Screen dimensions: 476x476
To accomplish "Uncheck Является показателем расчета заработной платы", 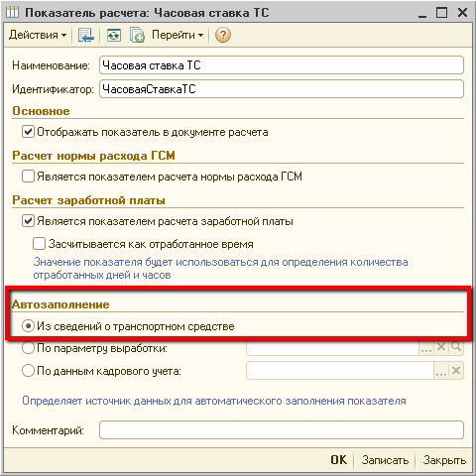I will point(28,221).
